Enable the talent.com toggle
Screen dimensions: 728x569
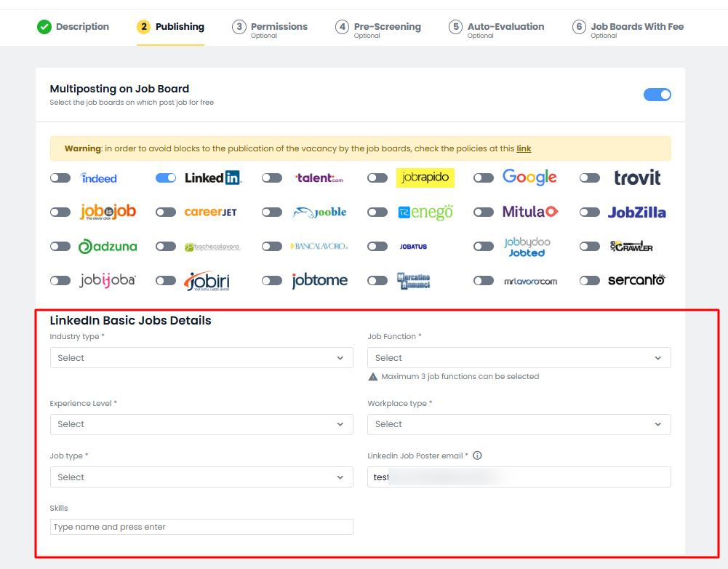(272, 178)
